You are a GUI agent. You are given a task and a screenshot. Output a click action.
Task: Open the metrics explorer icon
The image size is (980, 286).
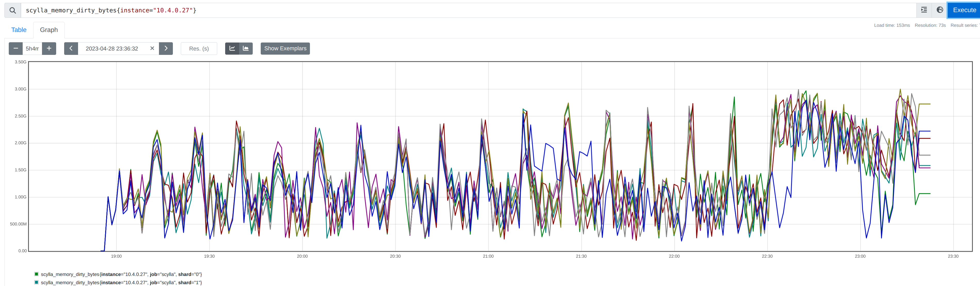[924, 10]
